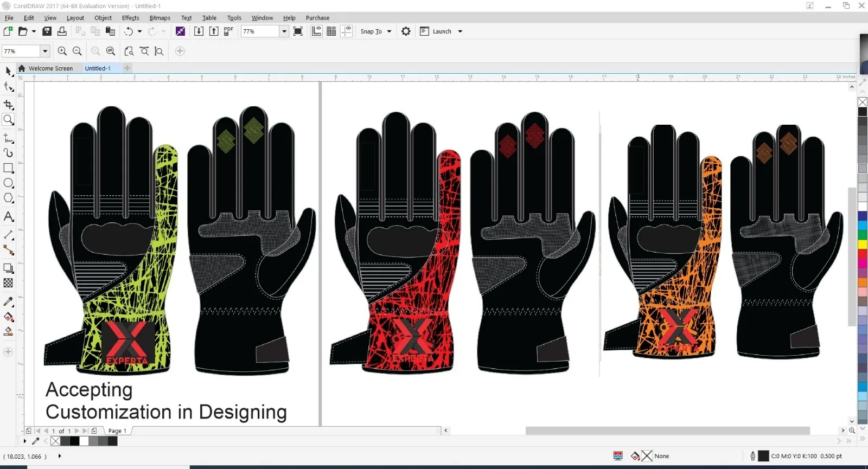Print the document
Screen dimensions: 868x469
pos(62,31)
